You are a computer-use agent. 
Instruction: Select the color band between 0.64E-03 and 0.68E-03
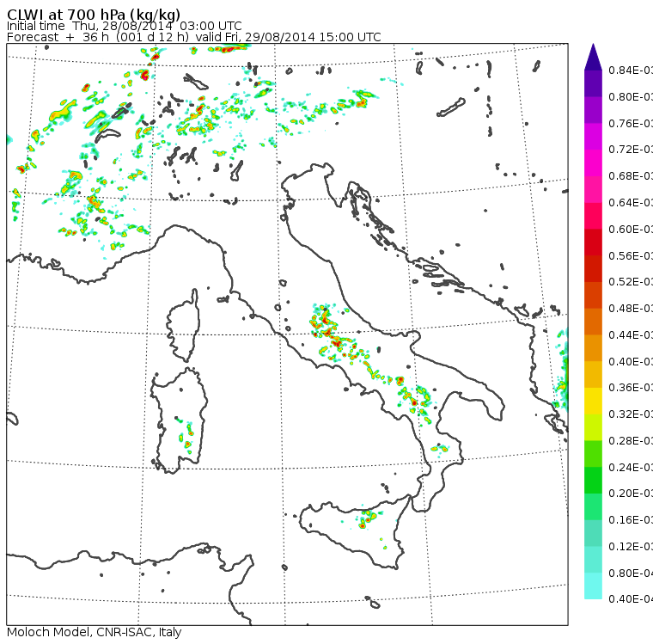593,189
